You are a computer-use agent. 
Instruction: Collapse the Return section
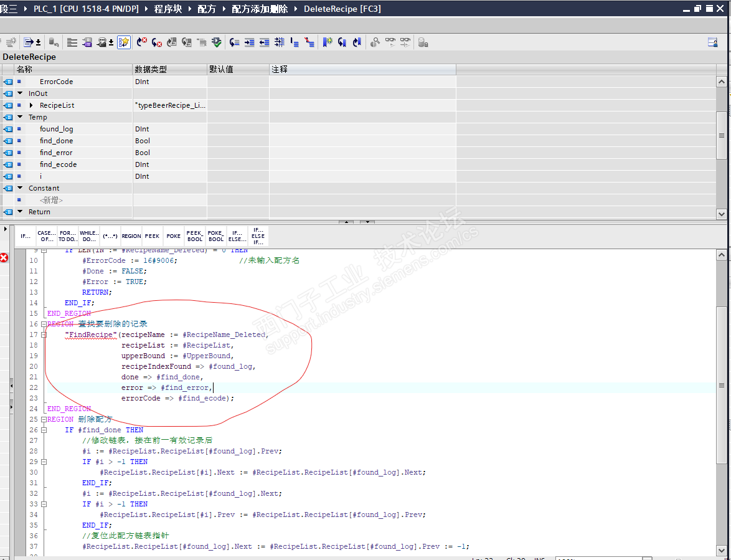[20, 212]
